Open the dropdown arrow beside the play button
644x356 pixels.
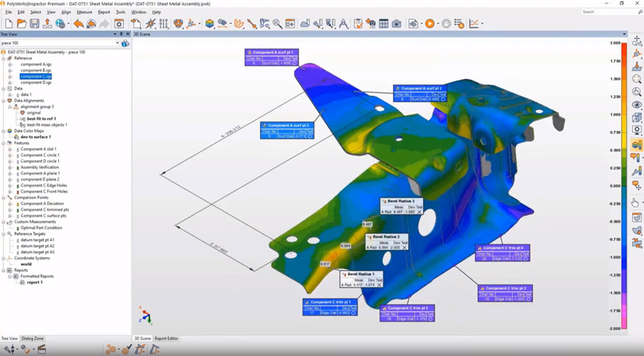click(438, 24)
